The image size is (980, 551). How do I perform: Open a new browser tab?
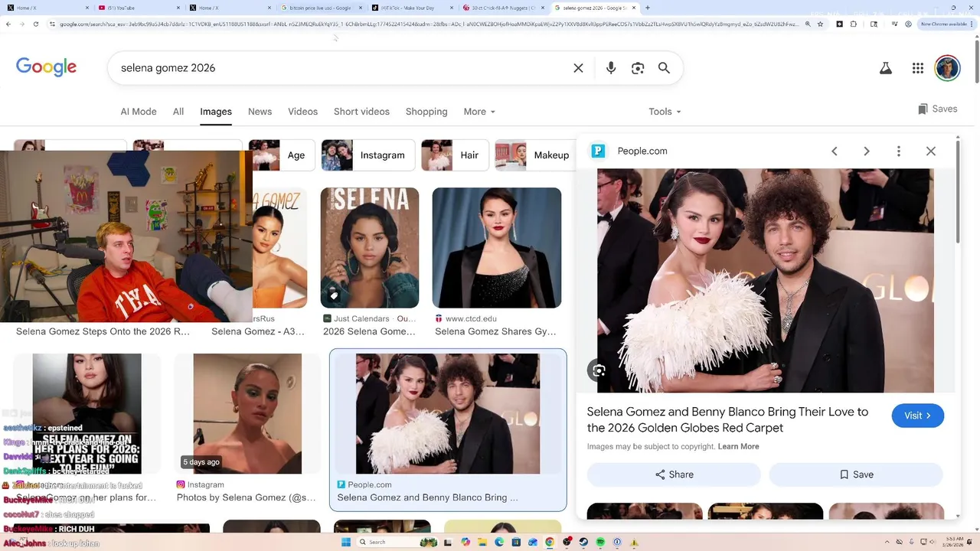(648, 8)
